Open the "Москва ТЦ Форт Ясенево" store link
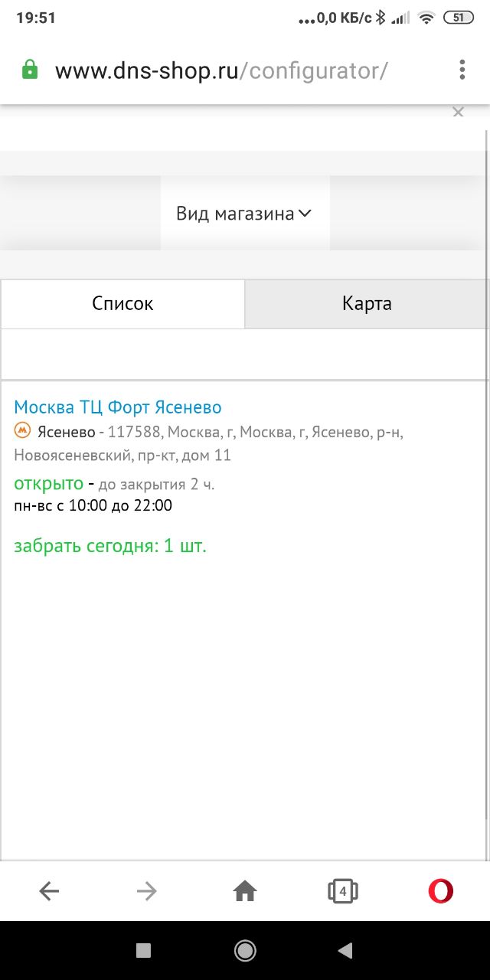490x980 pixels. click(x=118, y=407)
